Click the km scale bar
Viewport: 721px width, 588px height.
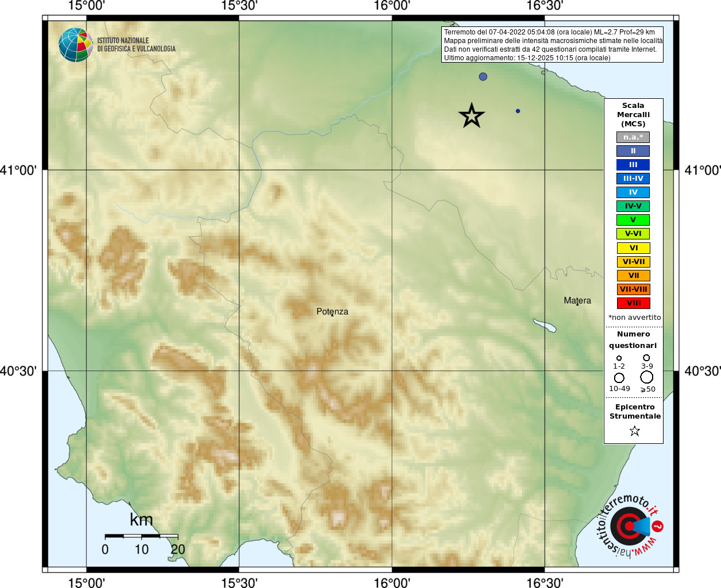[141, 536]
